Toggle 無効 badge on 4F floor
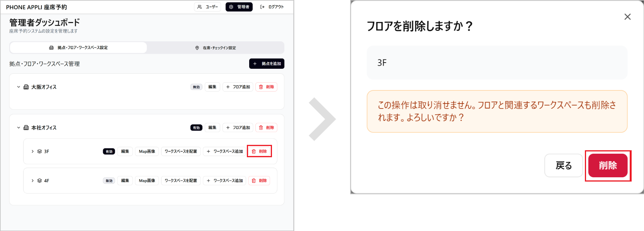This screenshot has height=231, width=644. click(x=109, y=180)
